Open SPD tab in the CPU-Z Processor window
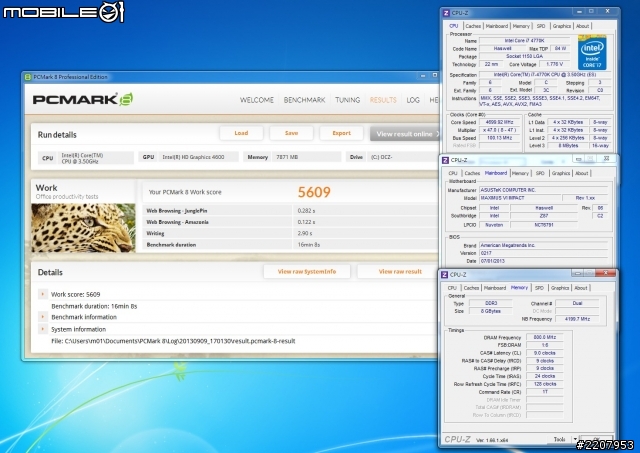The image size is (640, 453). pos(541,26)
